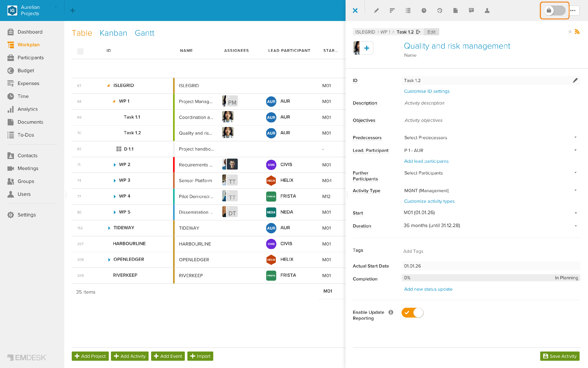Viewport: 588px width, 368px height.
Task: Open the history panel icon
Action: tap(440, 10)
